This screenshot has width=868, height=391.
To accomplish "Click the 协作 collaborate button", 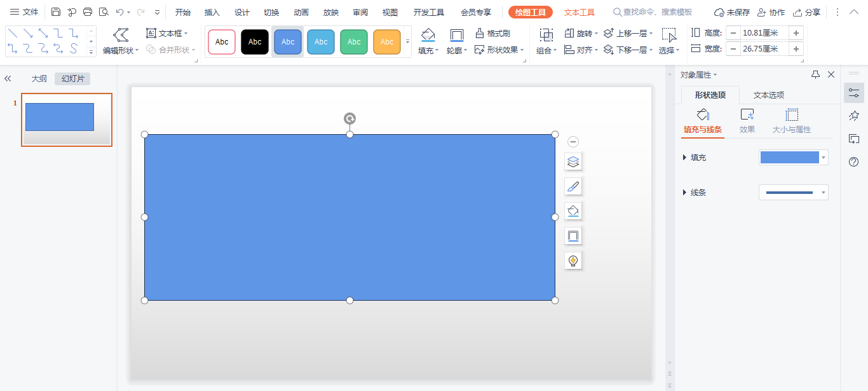I will tap(771, 12).
